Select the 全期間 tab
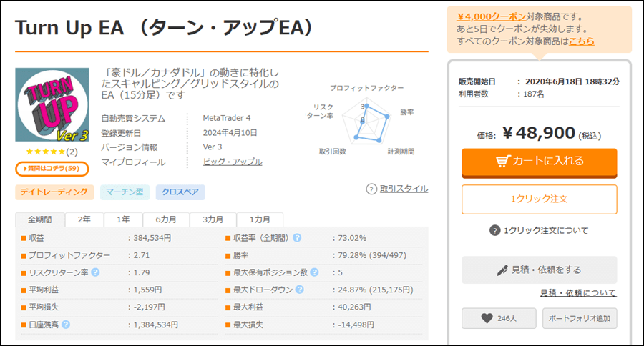This screenshot has height=346, width=644. [40, 219]
